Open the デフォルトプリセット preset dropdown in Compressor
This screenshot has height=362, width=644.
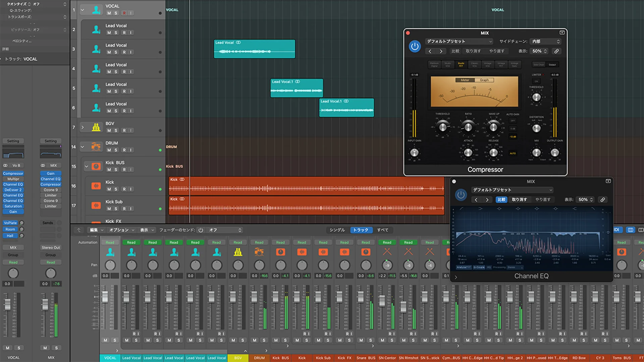click(460, 41)
